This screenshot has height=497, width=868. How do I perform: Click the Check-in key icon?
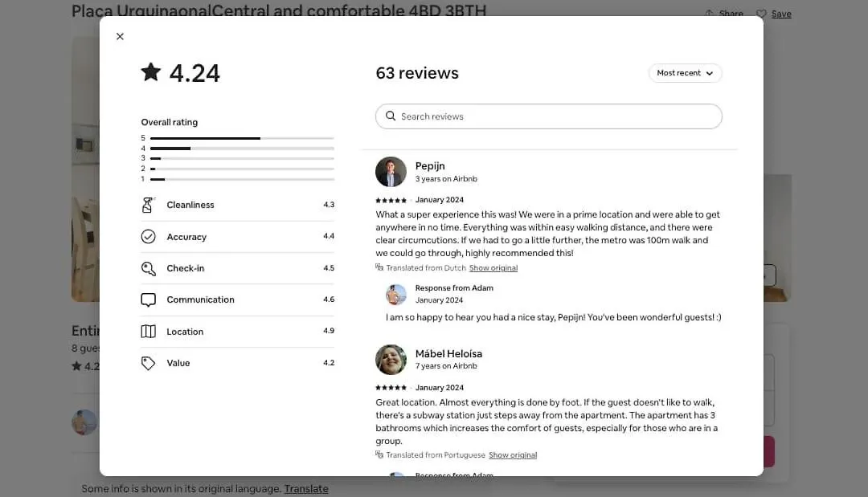pyautogui.click(x=149, y=269)
